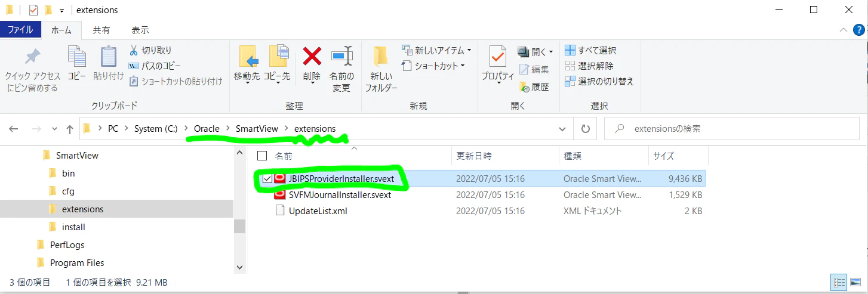Pin to Quick Access icon

32,57
